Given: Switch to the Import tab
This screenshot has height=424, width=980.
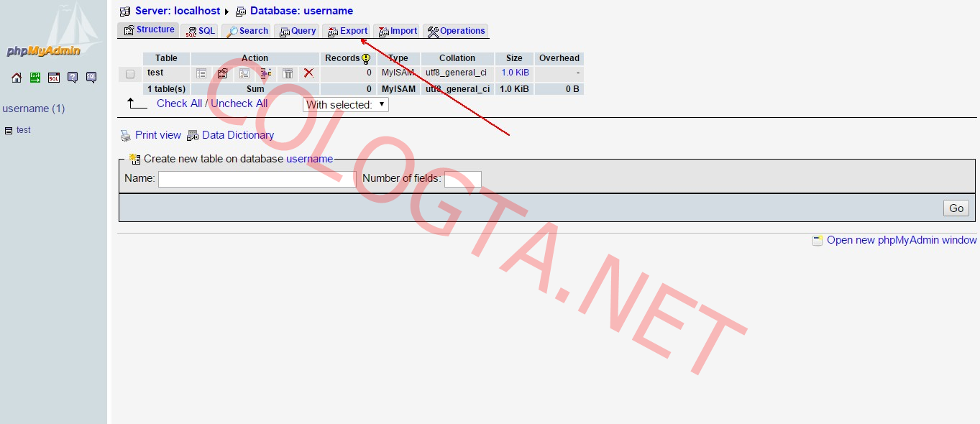Looking at the screenshot, I should coord(398,31).
